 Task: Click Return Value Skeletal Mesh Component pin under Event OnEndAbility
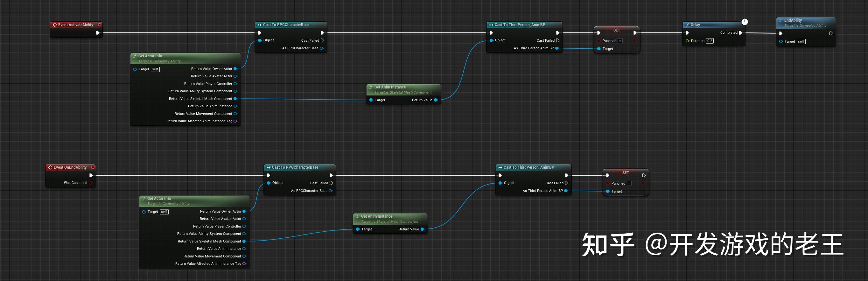click(244, 241)
